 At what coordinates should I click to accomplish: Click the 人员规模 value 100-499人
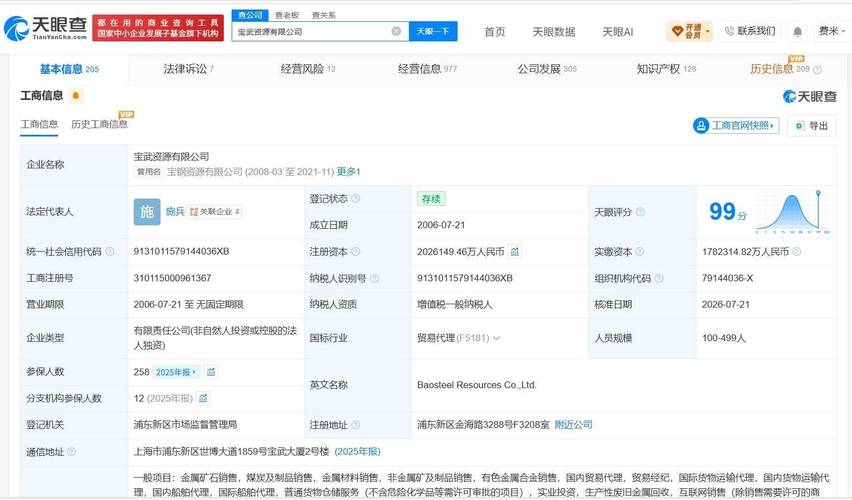723,338
